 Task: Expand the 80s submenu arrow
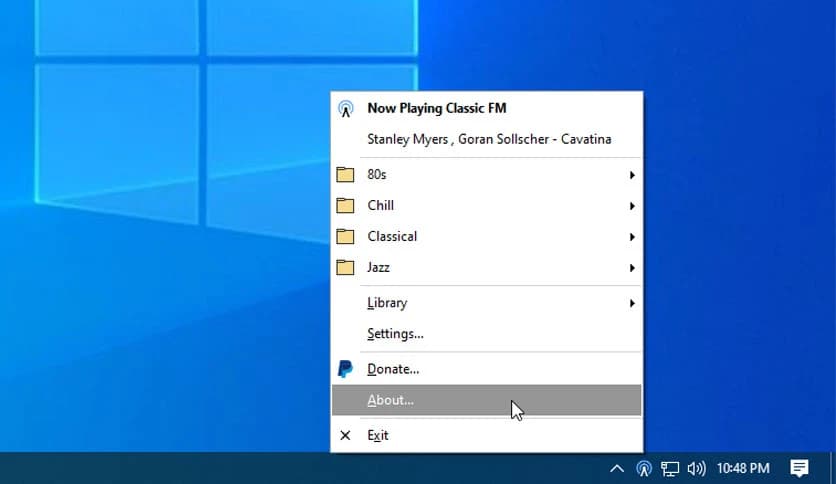point(631,175)
